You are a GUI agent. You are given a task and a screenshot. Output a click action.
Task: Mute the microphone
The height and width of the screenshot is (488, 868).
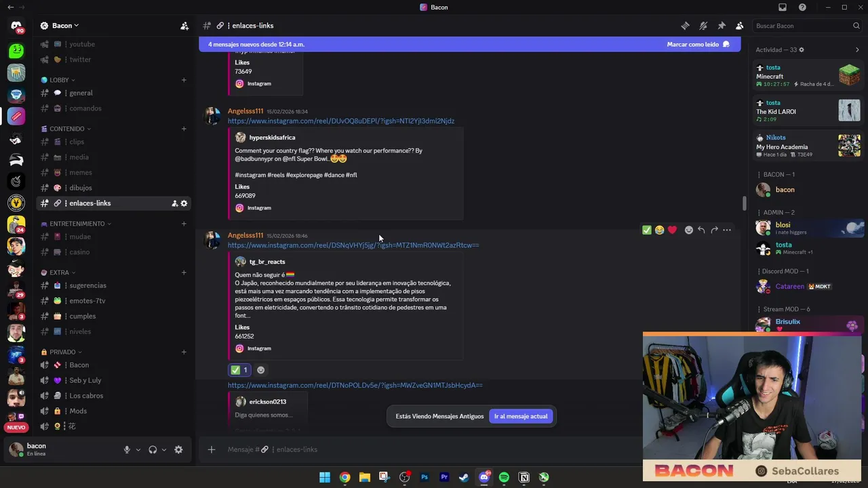pyautogui.click(x=127, y=449)
